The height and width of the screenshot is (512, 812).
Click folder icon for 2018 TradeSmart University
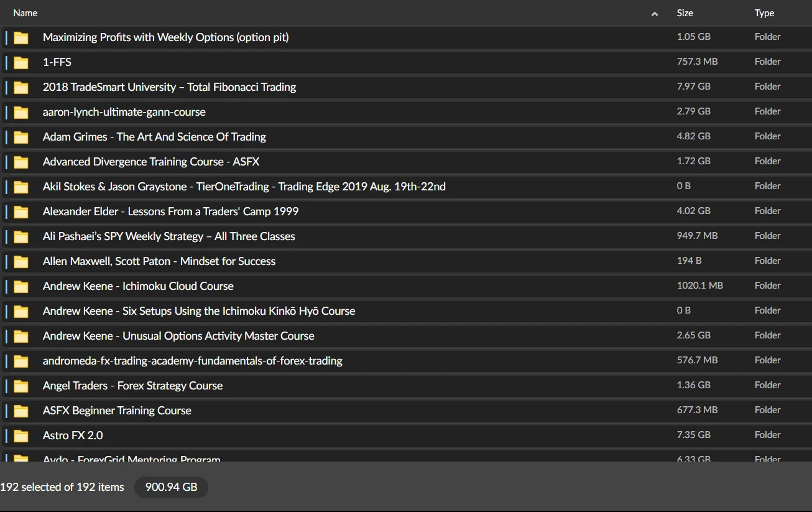coord(21,88)
